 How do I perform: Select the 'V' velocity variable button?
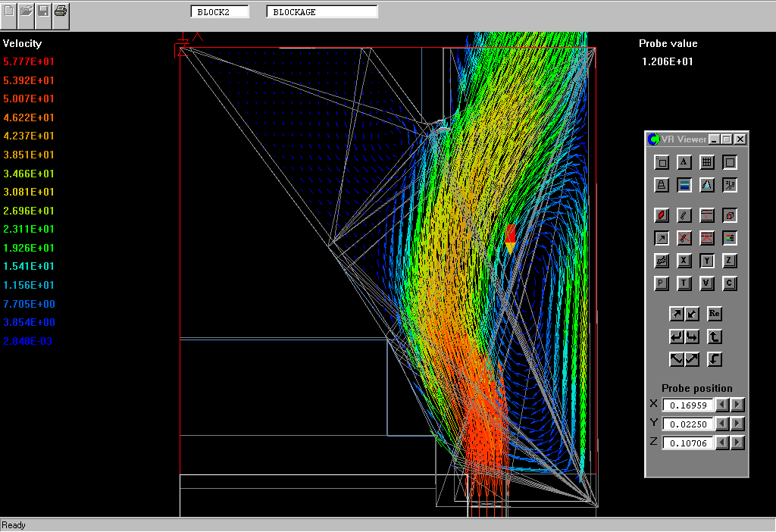coord(706,283)
